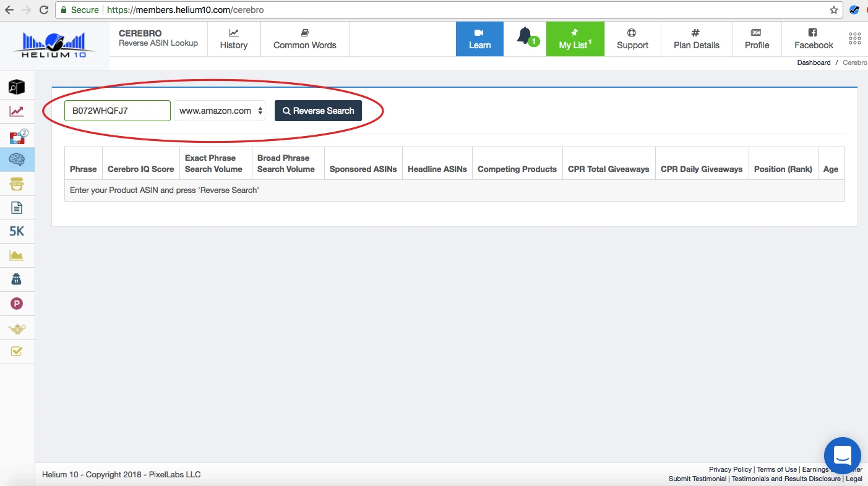The width and height of the screenshot is (868, 486).
Task: Select the Cerebro brain icon in sidebar
Action: coord(17,160)
